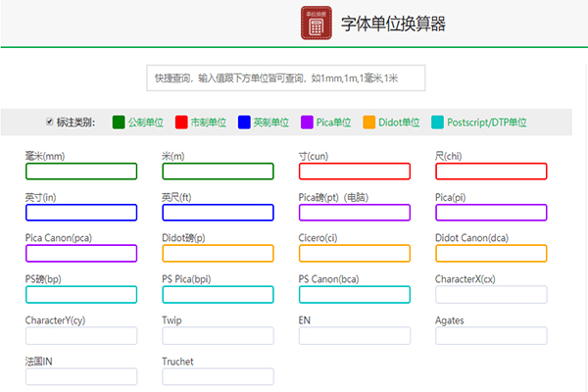
Task: Click the 毫米(mm) input field
Action: coord(81,171)
